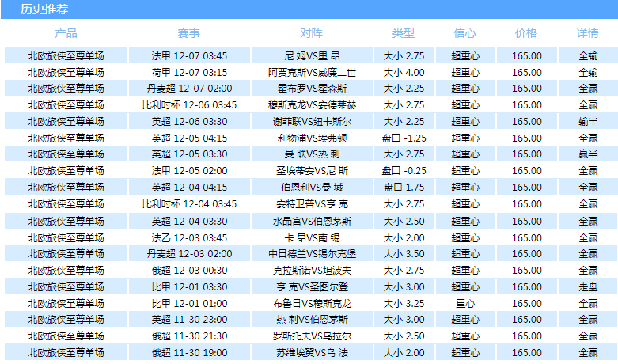Select match cell 法乙 12-03 03:45

click(x=189, y=237)
